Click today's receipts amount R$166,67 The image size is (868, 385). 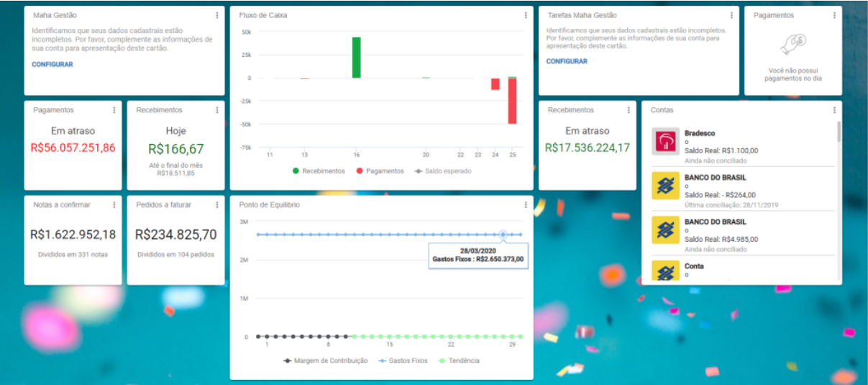[175, 149]
